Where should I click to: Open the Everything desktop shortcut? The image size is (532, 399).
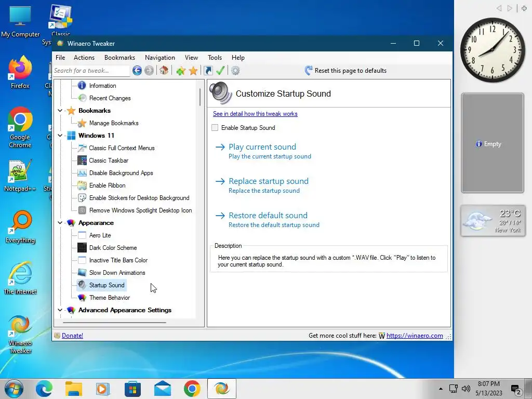20,227
